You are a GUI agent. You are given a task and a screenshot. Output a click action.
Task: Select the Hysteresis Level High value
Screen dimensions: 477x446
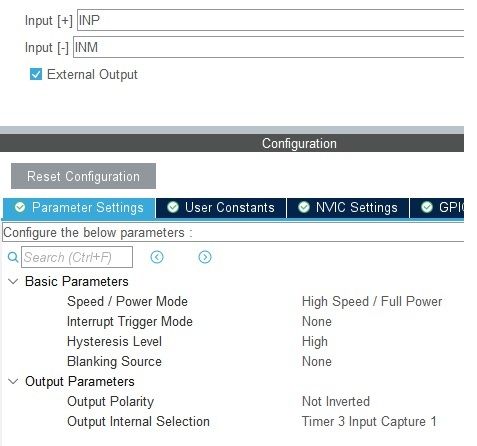315,342
